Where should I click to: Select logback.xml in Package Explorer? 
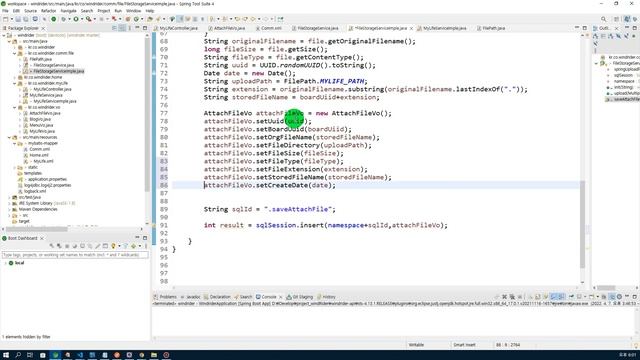click(x=35, y=191)
